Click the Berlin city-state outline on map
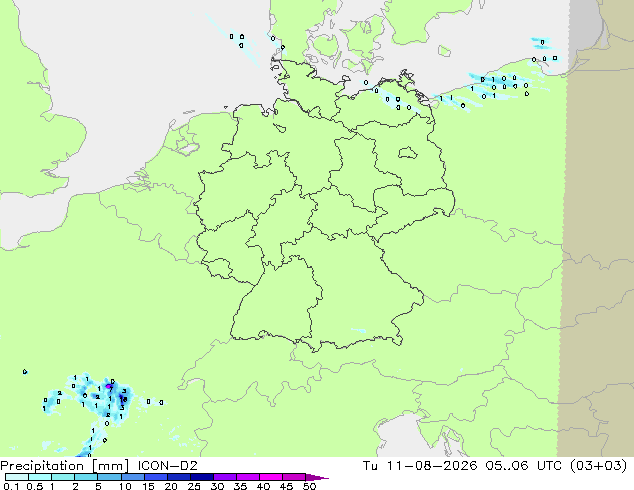Screen dimensions: 634x490 click(407, 153)
